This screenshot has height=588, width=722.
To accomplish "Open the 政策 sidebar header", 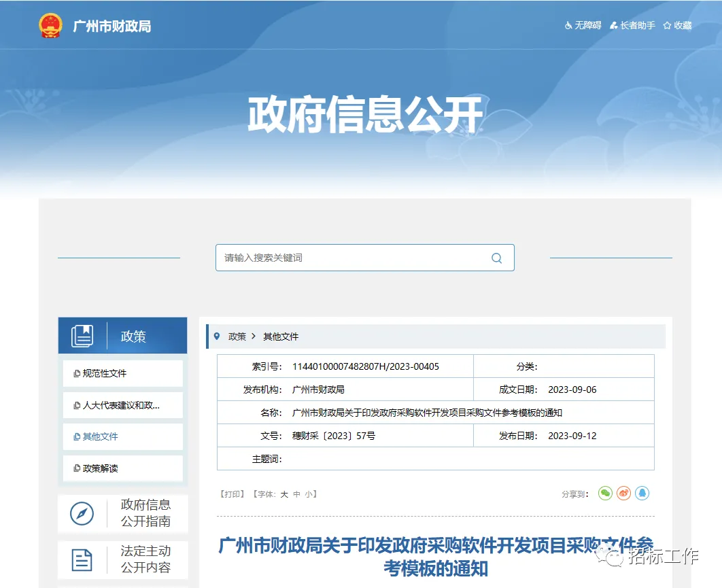I will 122,336.
